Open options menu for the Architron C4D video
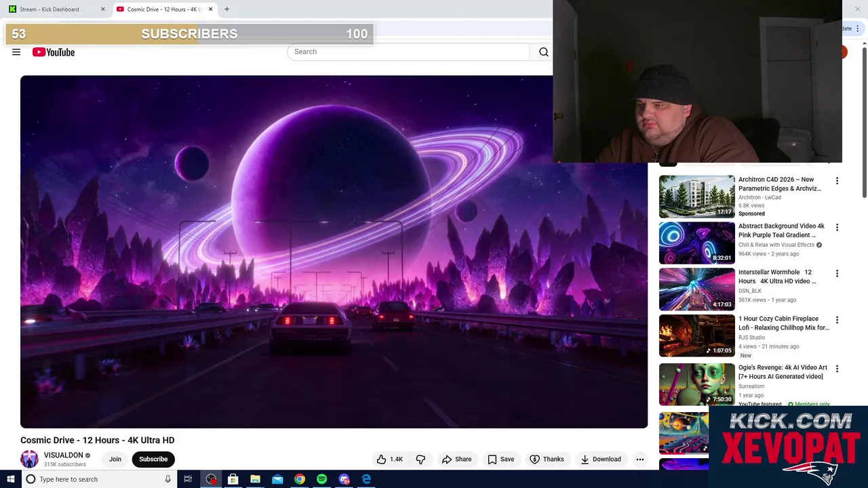868x488 pixels. (x=837, y=181)
